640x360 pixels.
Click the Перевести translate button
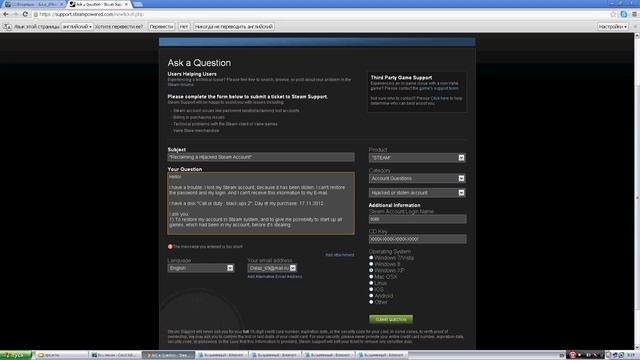tap(161, 27)
